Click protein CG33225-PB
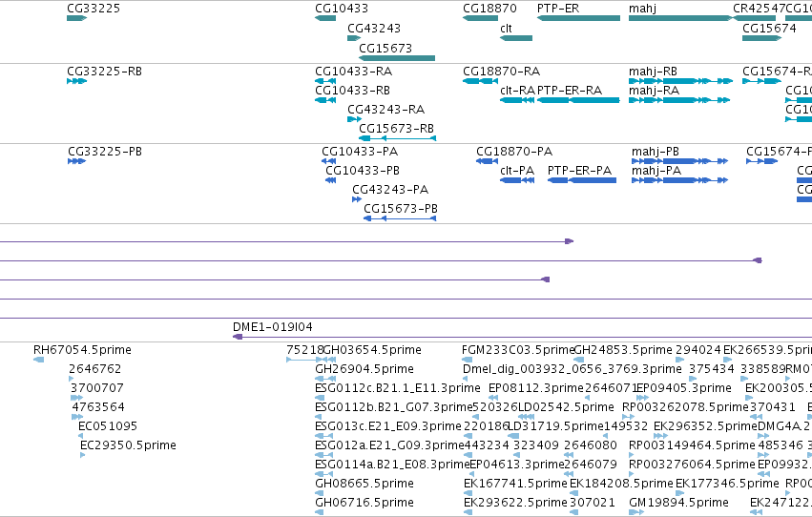The image size is (812, 517). point(105,151)
